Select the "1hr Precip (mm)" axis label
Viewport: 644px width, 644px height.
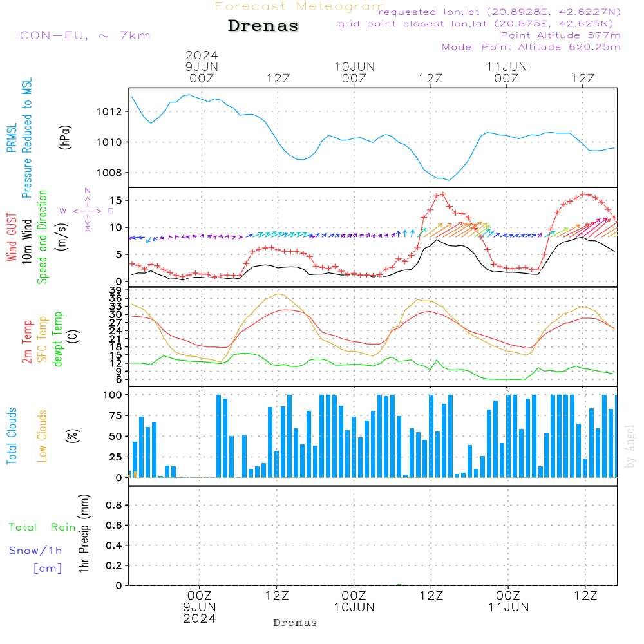[x=84, y=533]
